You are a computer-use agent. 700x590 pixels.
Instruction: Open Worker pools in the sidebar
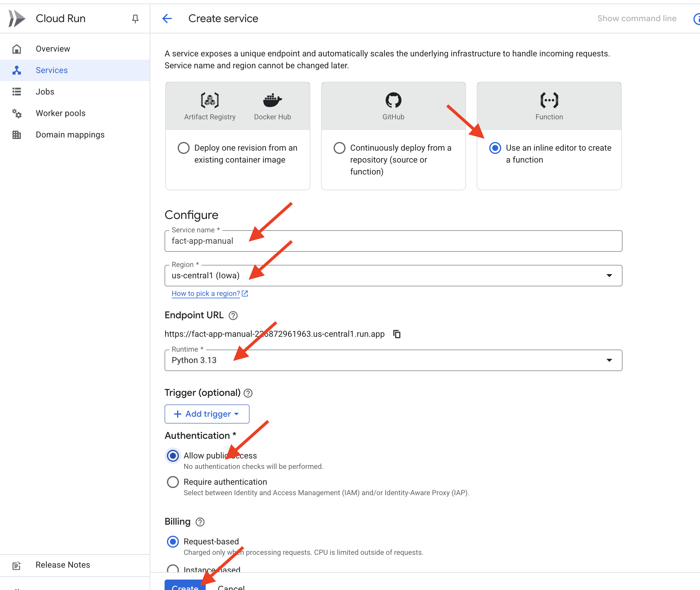[61, 113]
